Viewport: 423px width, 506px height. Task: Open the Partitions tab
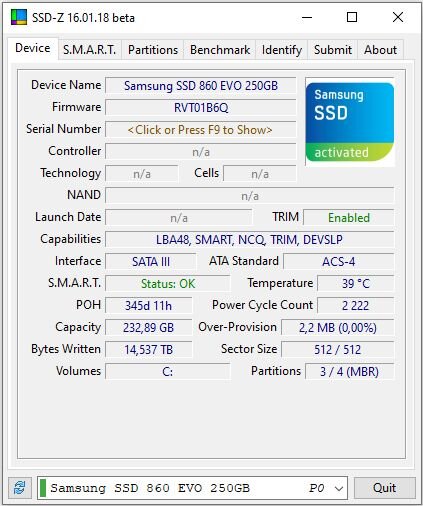point(153,50)
